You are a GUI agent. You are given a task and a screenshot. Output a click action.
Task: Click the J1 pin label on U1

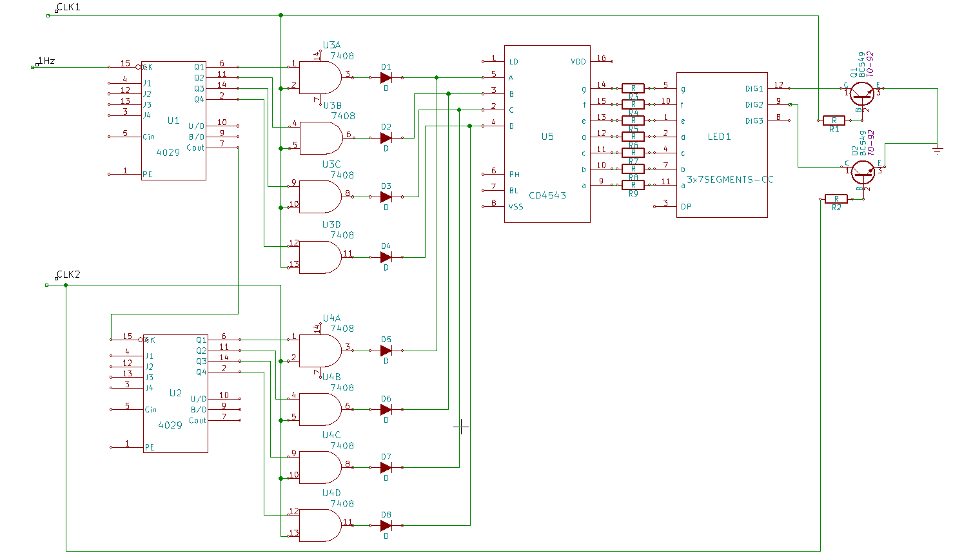point(147,83)
